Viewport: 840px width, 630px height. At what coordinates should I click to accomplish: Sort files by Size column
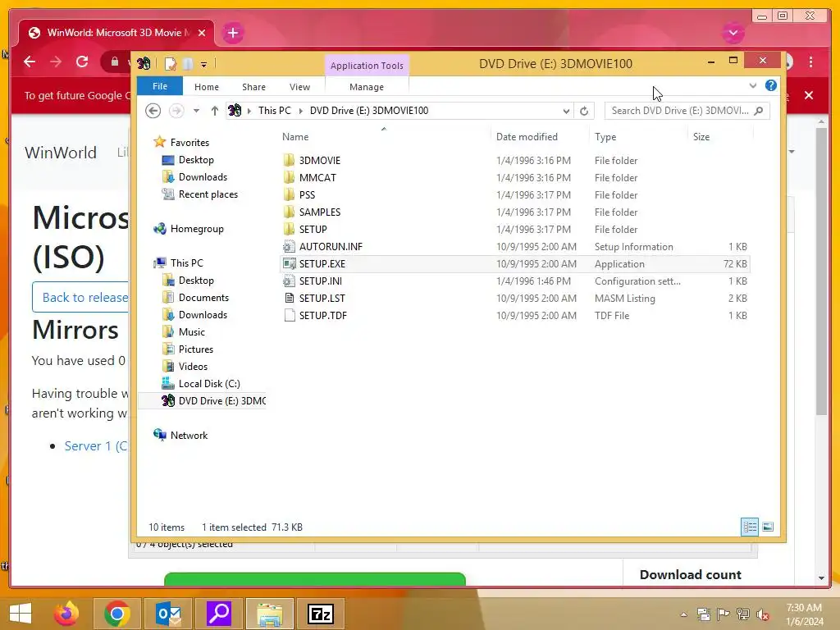pos(720,137)
